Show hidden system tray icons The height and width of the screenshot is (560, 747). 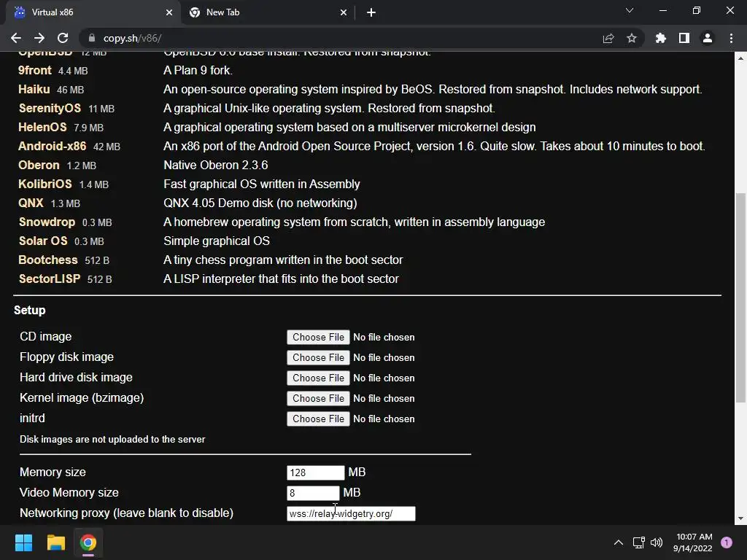click(619, 542)
